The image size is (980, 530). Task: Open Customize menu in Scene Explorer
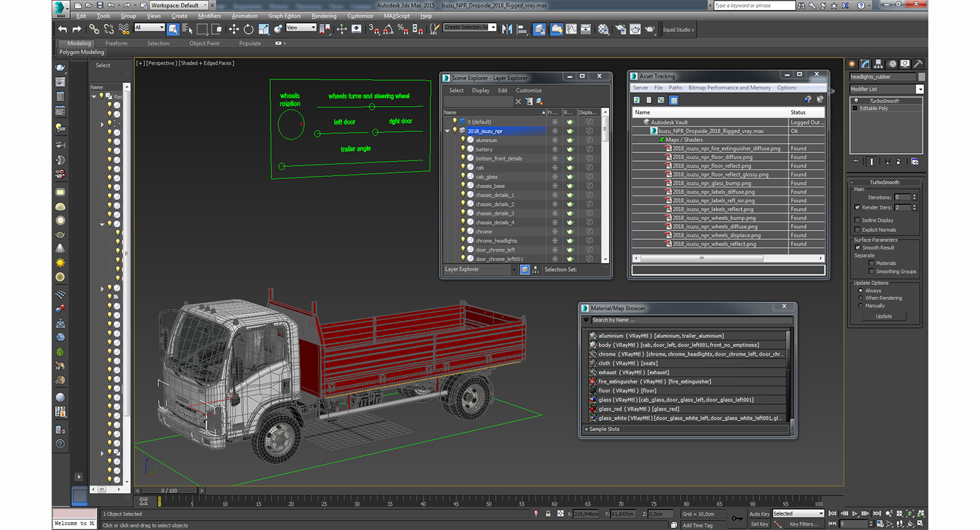[529, 91]
